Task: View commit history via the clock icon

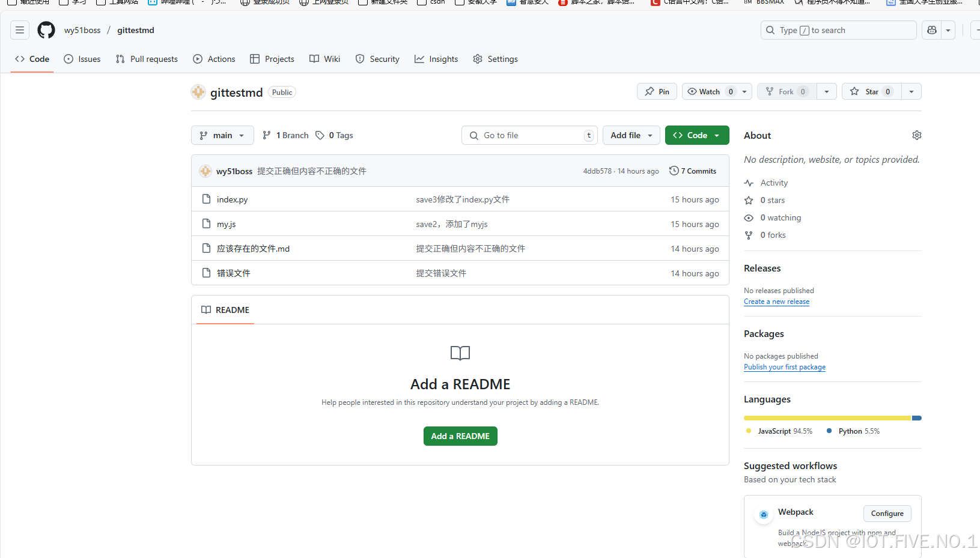Action: point(673,171)
